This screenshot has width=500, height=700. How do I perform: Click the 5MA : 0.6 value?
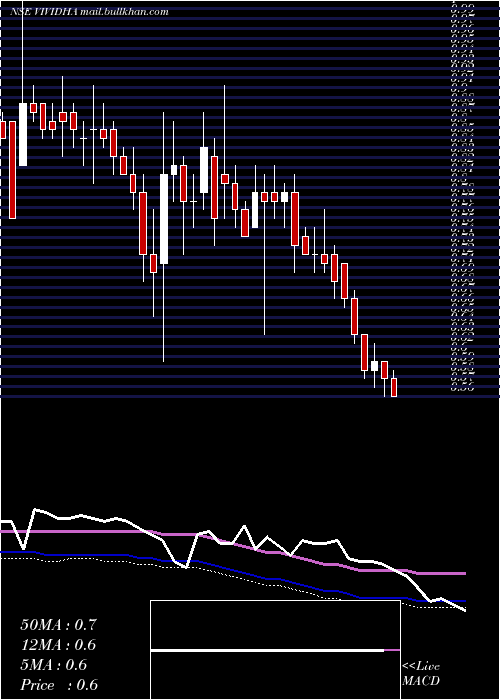(x=54, y=665)
